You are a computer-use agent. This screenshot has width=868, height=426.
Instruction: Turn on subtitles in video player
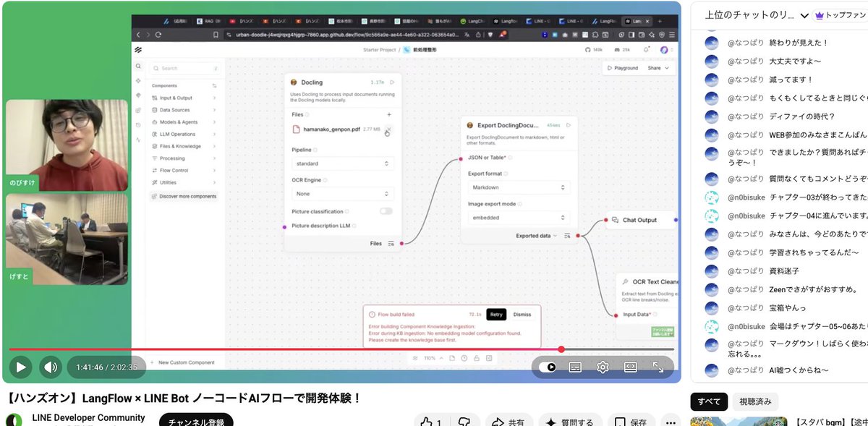pyautogui.click(x=575, y=367)
